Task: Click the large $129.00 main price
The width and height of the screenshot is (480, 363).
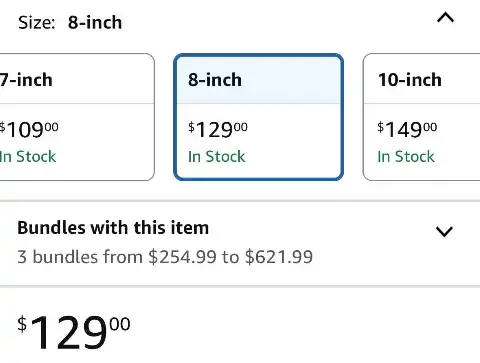Action: tap(74, 332)
